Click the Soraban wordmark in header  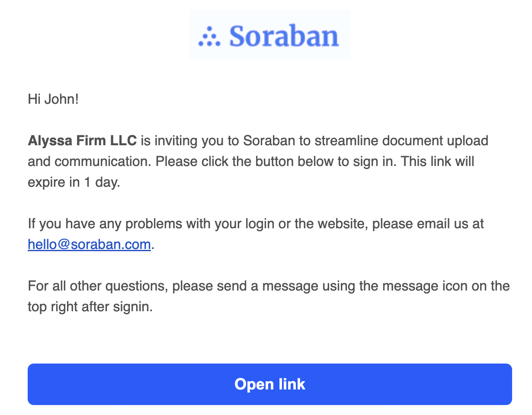(284, 36)
